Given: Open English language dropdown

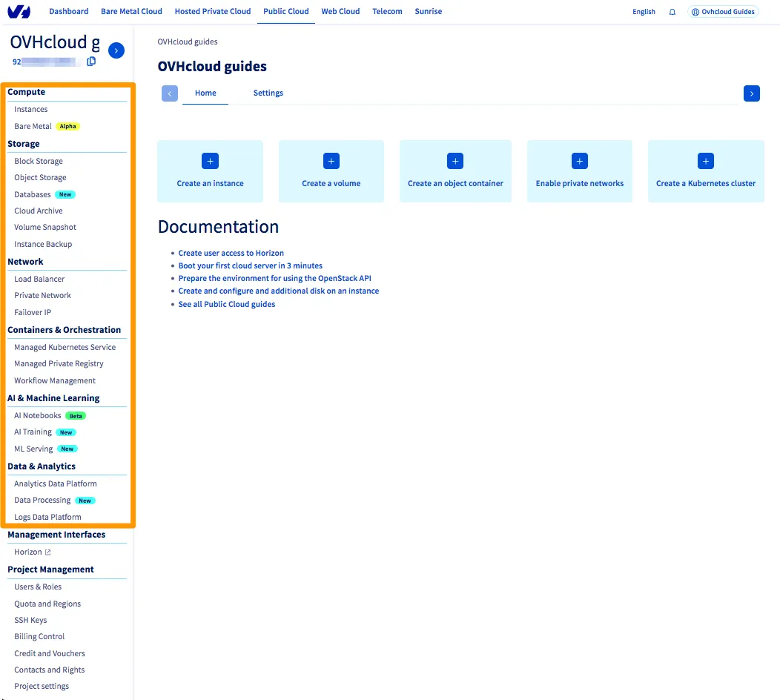Looking at the screenshot, I should [x=644, y=12].
